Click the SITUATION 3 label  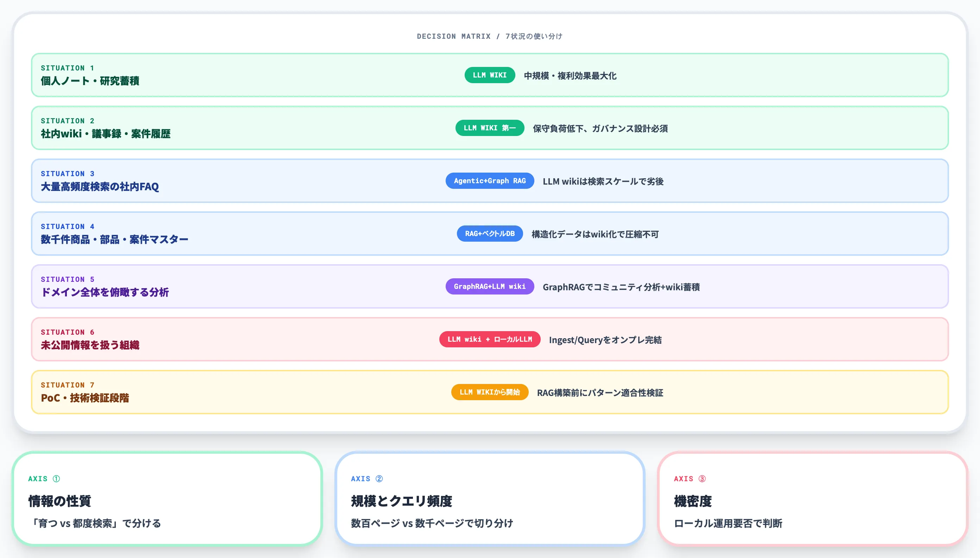tap(67, 174)
